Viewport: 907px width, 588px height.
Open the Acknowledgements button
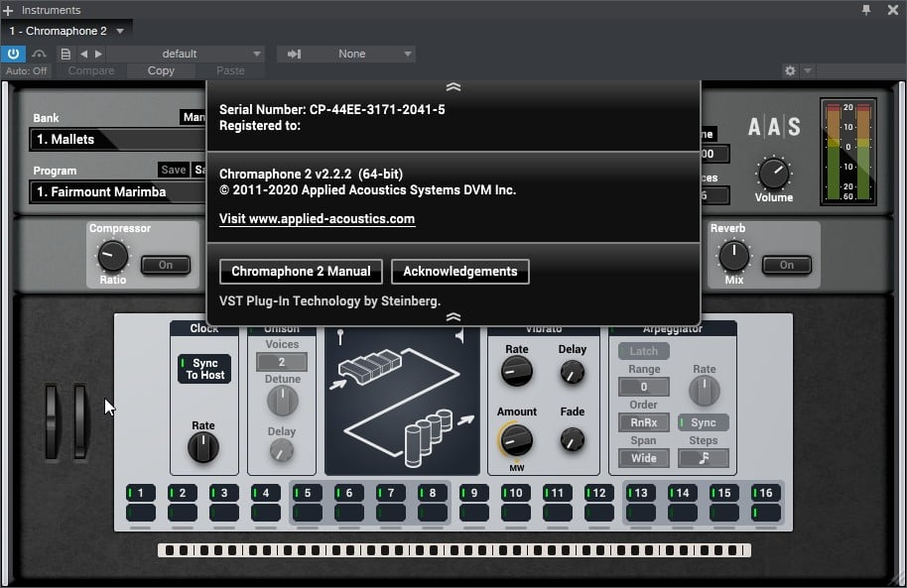click(459, 272)
